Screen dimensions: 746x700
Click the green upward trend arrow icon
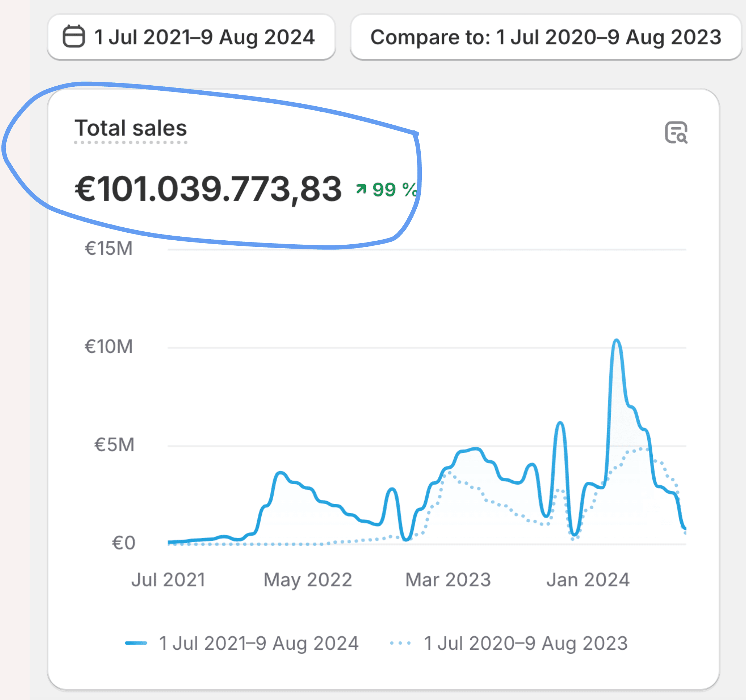[x=361, y=189]
